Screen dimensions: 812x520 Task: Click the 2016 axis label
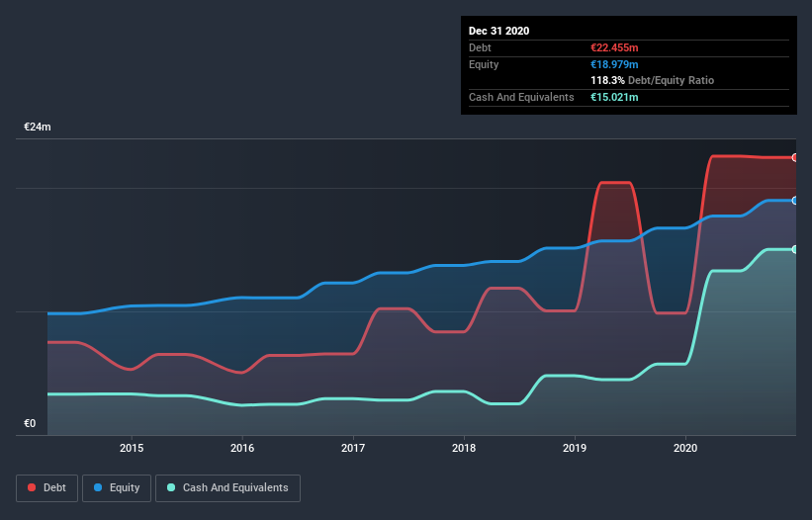click(x=242, y=448)
